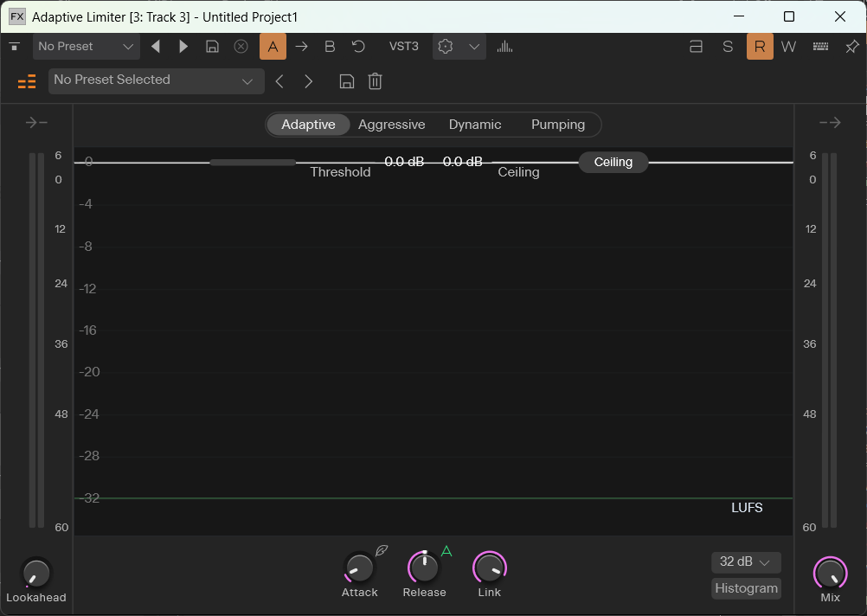Screen dimensions: 867x616
Task: Activate the A comparison setting
Action: 273,47
